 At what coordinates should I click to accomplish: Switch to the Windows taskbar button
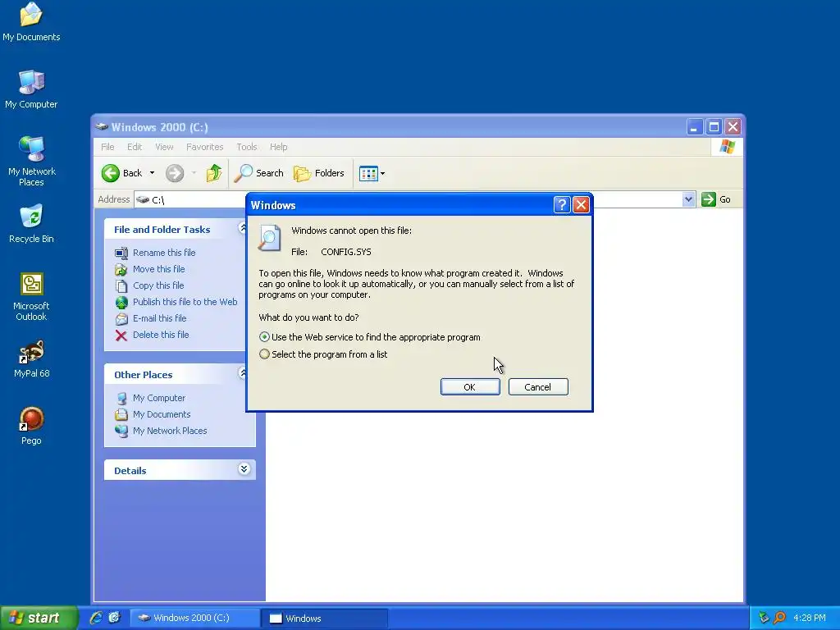click(324, 619)
